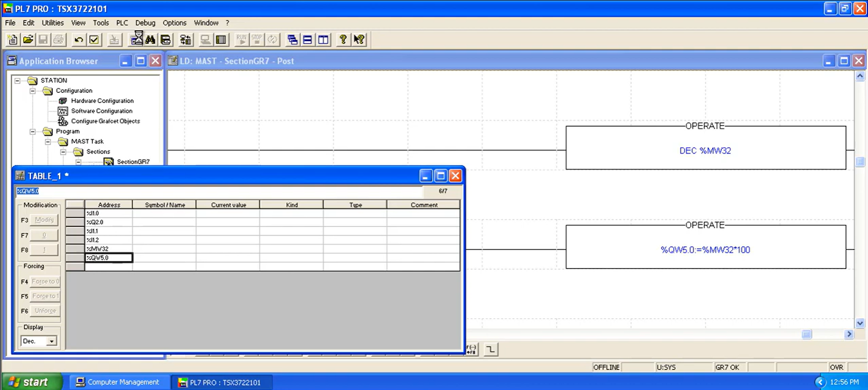This screenshot has height=390, width=868.
Task: Select Hardware Configuration in the browser tree
Action: (102, 101)
